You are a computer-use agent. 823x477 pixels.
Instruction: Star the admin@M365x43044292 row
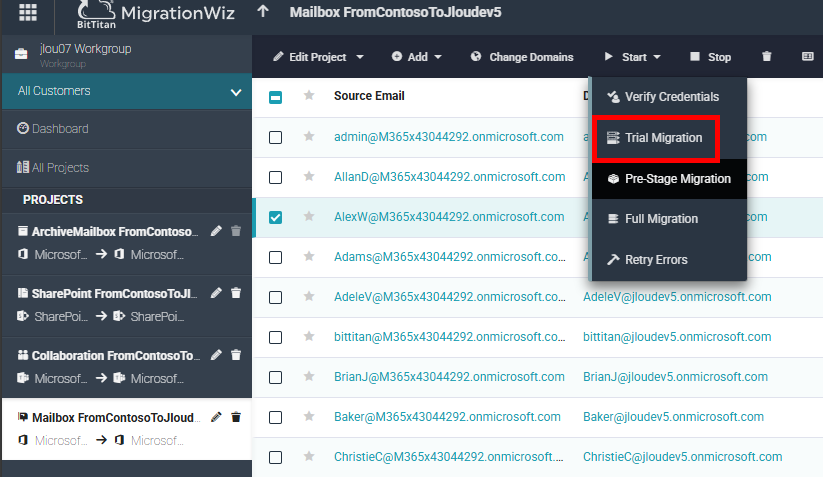click(x=309, y=136)
